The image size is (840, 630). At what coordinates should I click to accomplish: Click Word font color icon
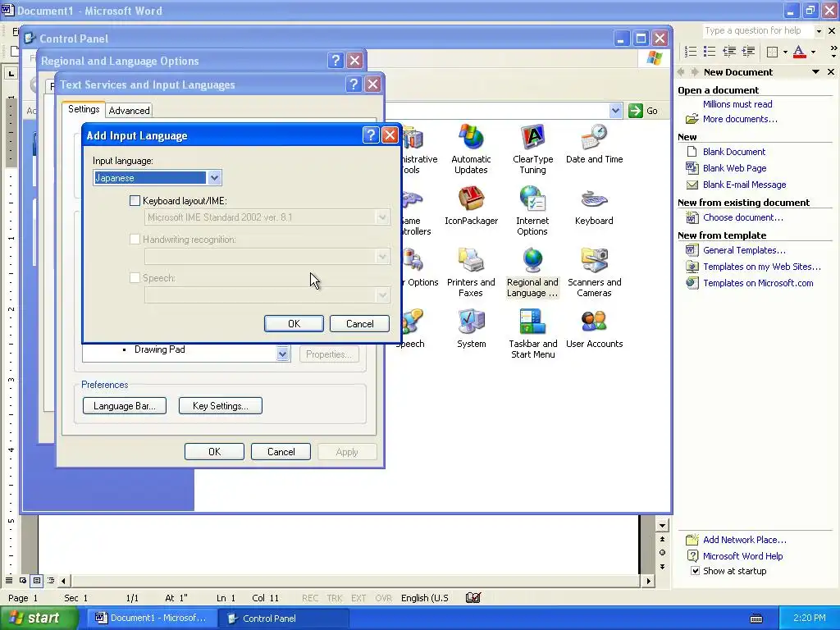coord(799,52)
